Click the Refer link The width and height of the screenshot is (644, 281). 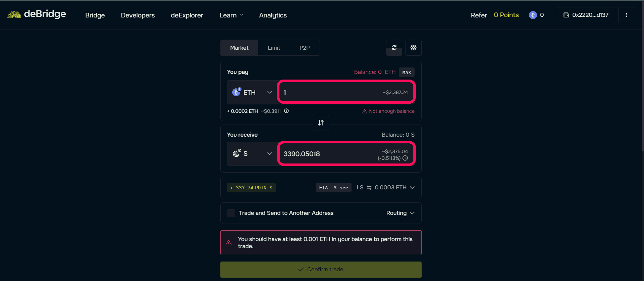click(x=479, y=15)
